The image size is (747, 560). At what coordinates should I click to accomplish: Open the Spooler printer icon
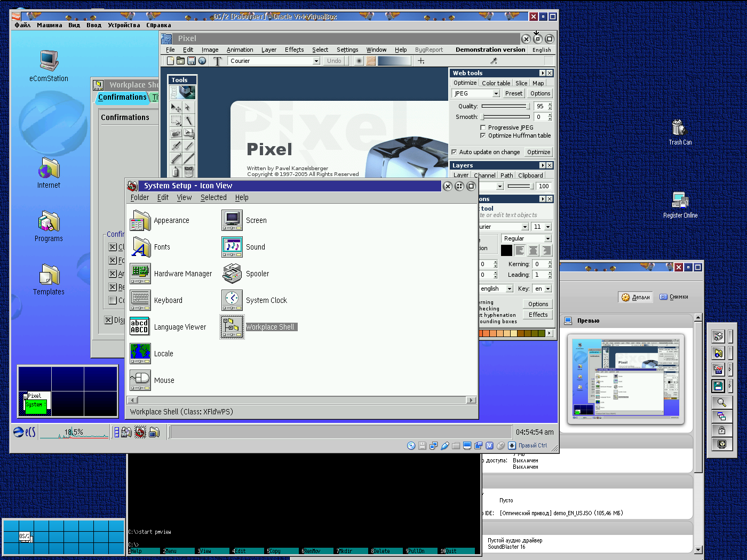[232, 274]
